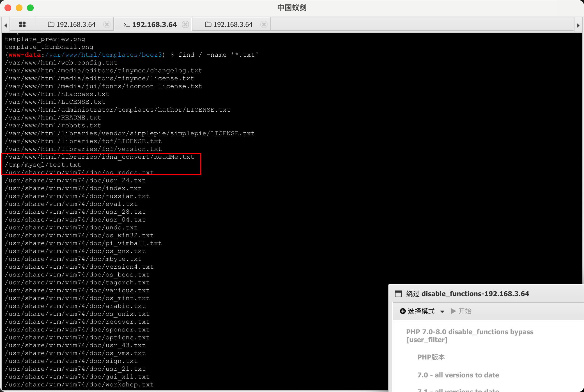Click the vim74/doc/usr_43.txt line
This screenshot has height=392, width=584.
(x=75, y=345)
